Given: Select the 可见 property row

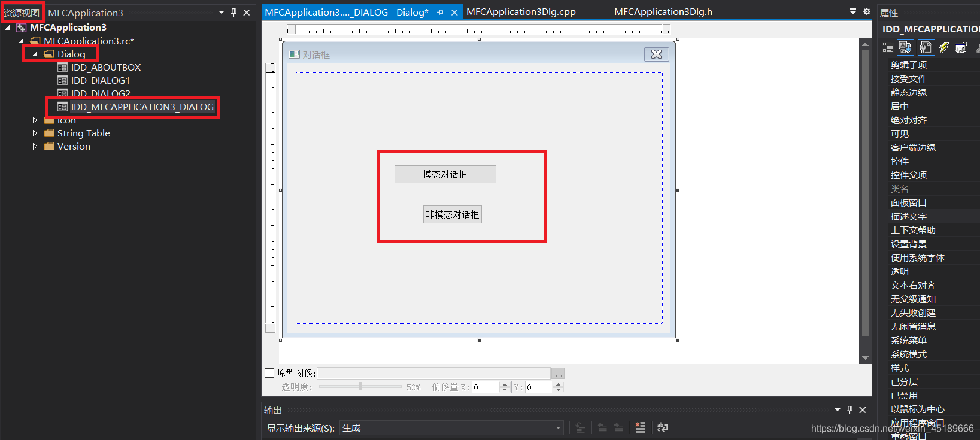Looking at the screenshot, I should (x=933, y=133).
